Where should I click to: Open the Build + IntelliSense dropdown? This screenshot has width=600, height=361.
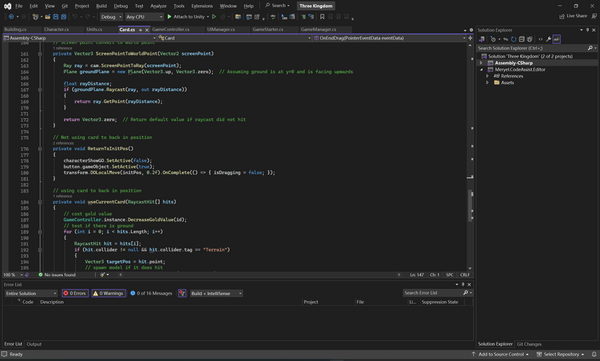click(x=217, y=293)
